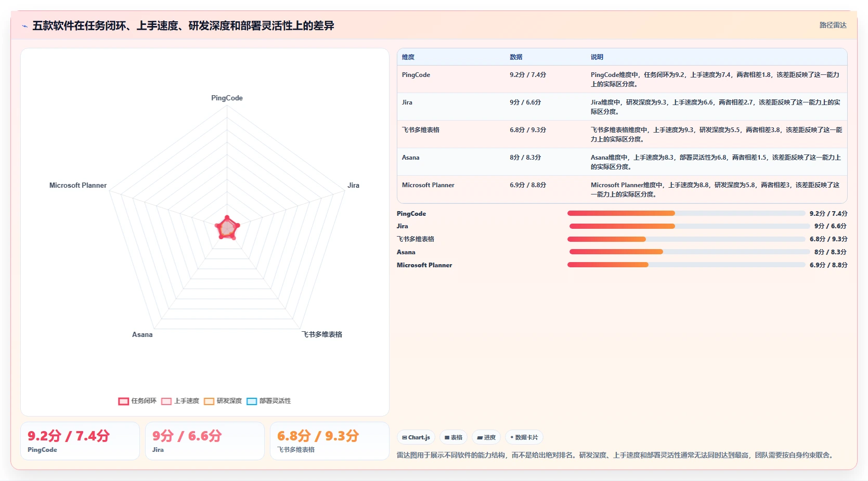
Task: Select the 飞书多维表格 table row name
Action: pos(421,130)
